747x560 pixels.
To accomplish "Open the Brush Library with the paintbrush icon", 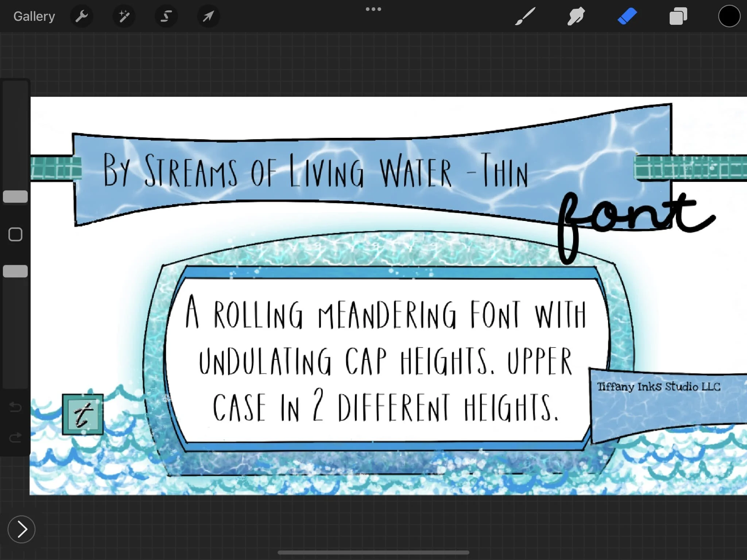I will pyautogui.click(x=526, y=16).
